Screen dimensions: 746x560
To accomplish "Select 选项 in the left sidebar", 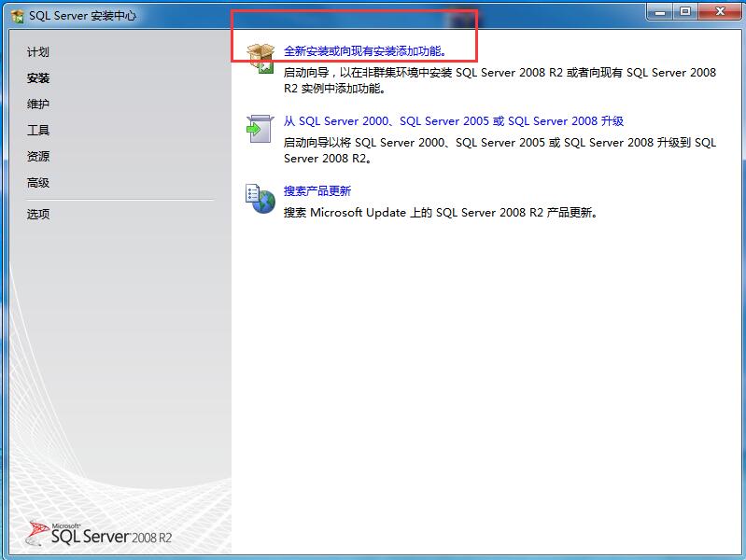I will point(38,214).
